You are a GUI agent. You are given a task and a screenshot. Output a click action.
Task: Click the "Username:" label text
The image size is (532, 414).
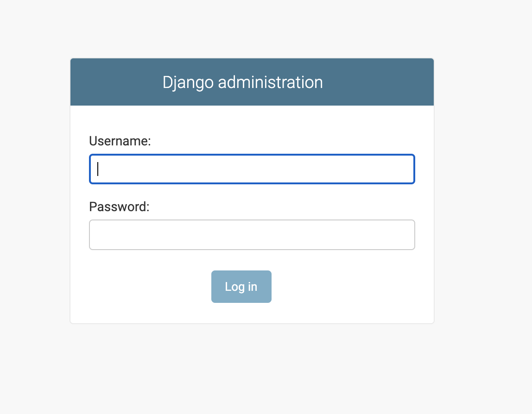120,141
